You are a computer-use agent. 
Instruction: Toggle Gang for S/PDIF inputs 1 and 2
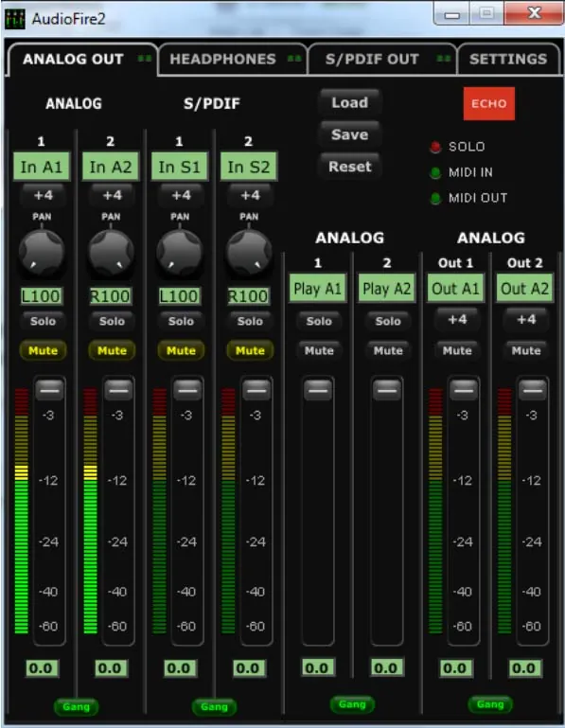(214, 706)
